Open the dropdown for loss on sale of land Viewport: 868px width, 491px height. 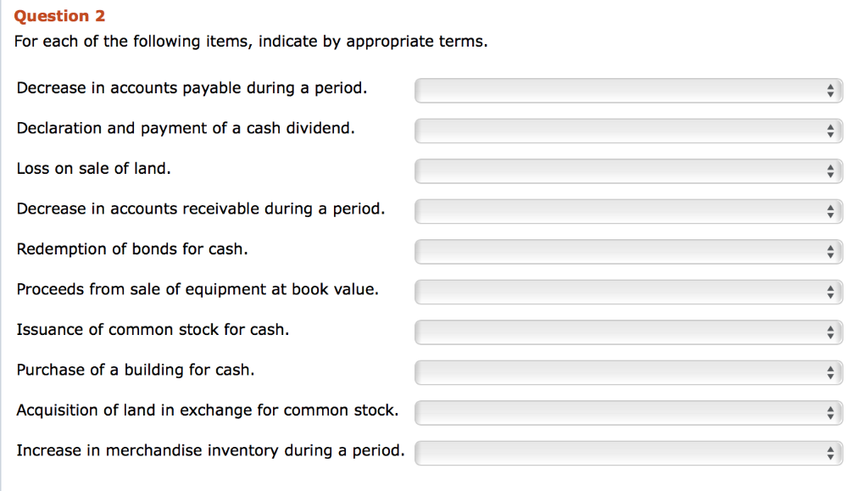tap(627, 170)
